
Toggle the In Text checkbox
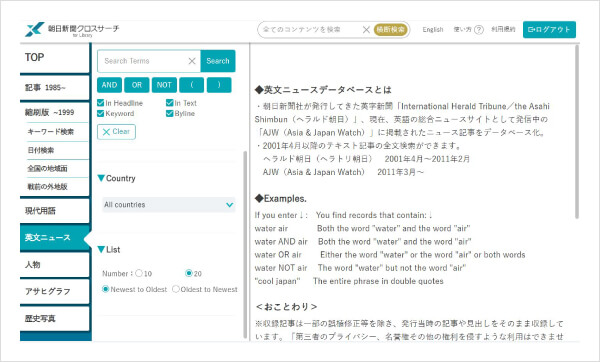pos(170,103)
